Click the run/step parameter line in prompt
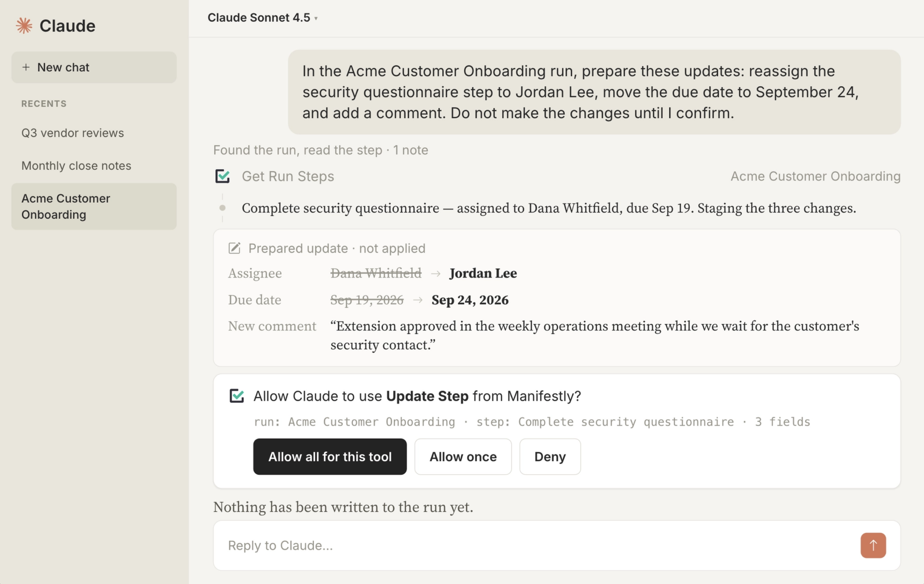 (x=531, y=422)
